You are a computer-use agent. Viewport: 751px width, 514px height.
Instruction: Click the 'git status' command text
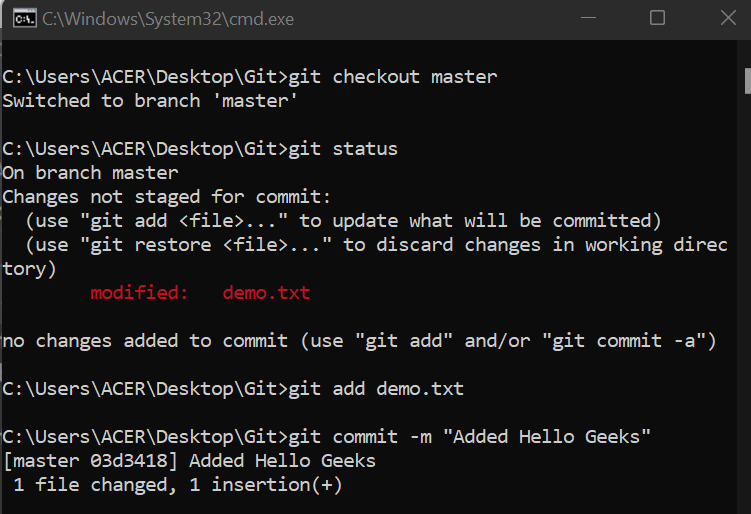coord(343,149)
